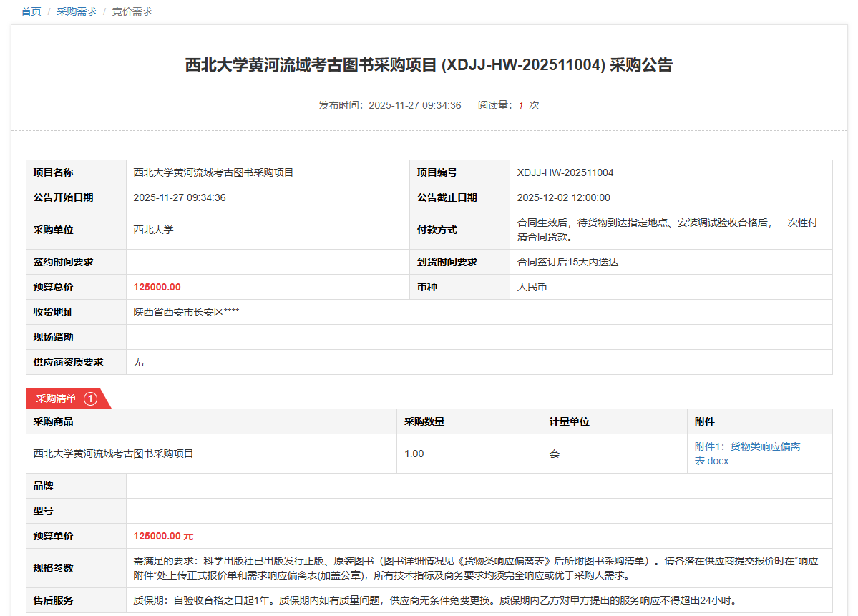Click the red 阅读量 count number
The image size is (858, 616).
tap(521, 105)
